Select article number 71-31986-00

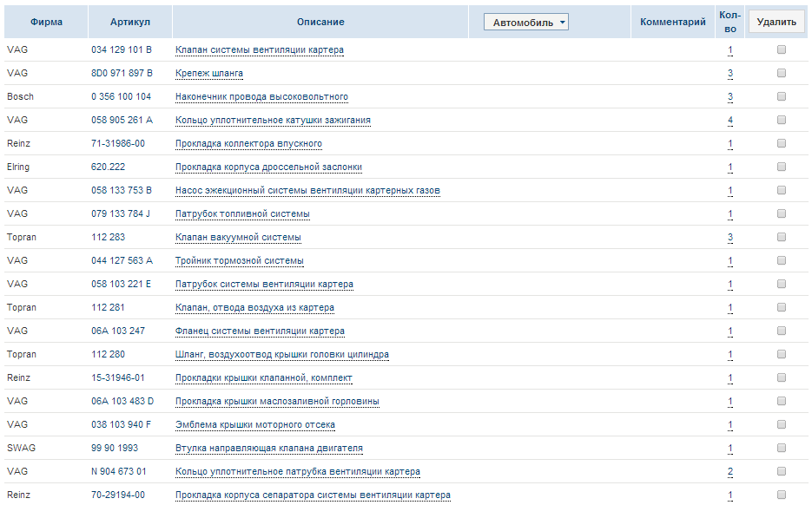tap(118, 143)
